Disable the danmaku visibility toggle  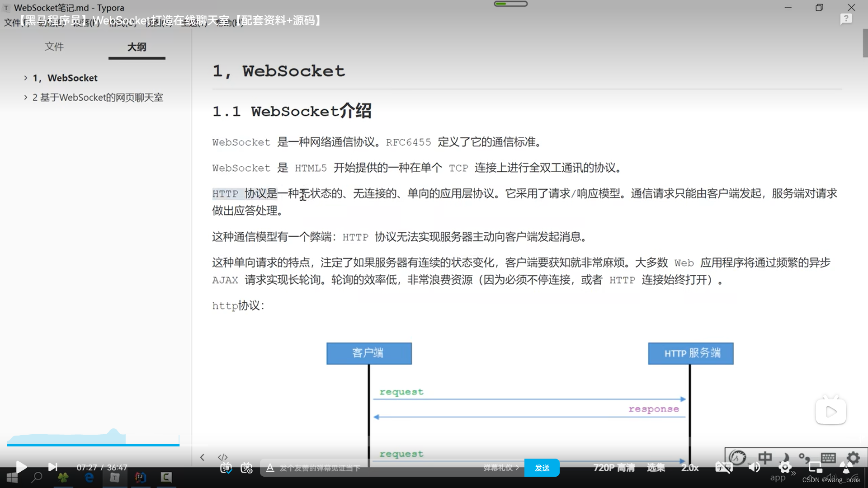point(226,468)
